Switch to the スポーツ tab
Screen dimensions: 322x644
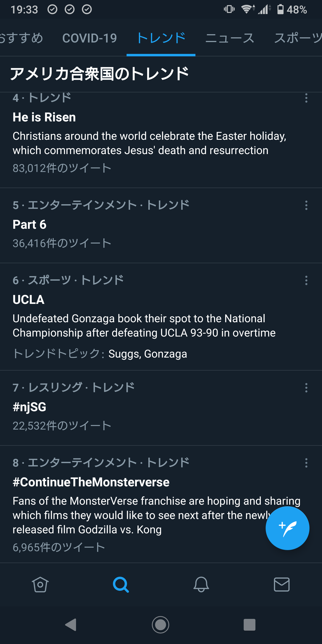pyautogui.click(x=297, y=38)
